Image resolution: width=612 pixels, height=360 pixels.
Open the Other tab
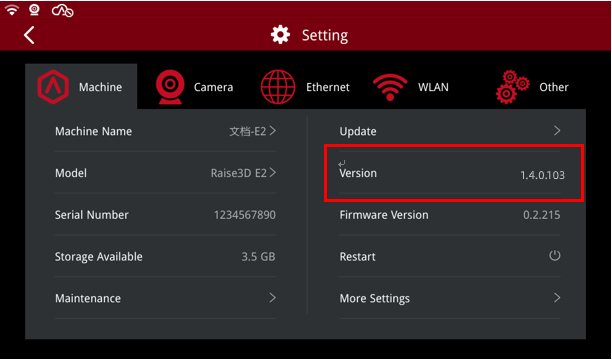[532, 87]
